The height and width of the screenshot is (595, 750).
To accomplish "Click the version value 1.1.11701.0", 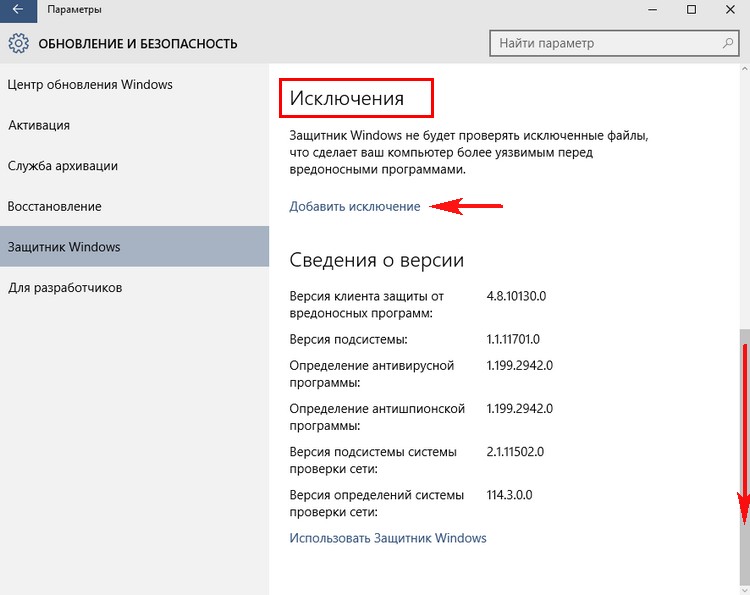I will coord(513,339).
